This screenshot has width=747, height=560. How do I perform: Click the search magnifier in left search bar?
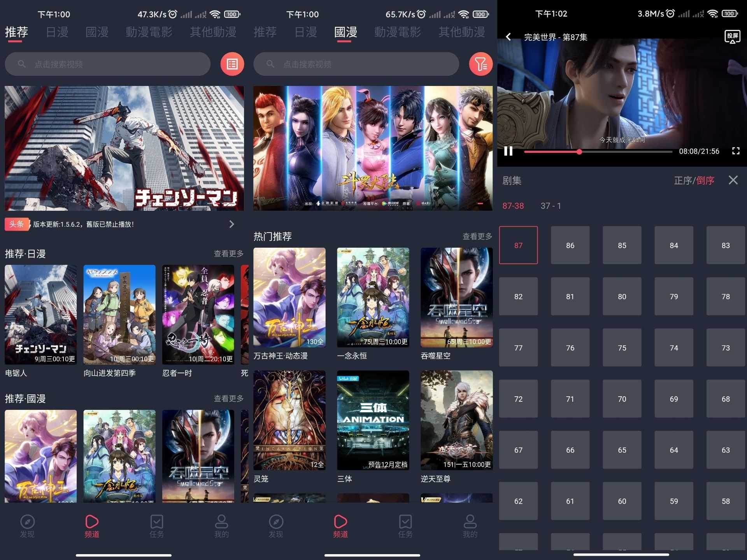tap(22, 64)
